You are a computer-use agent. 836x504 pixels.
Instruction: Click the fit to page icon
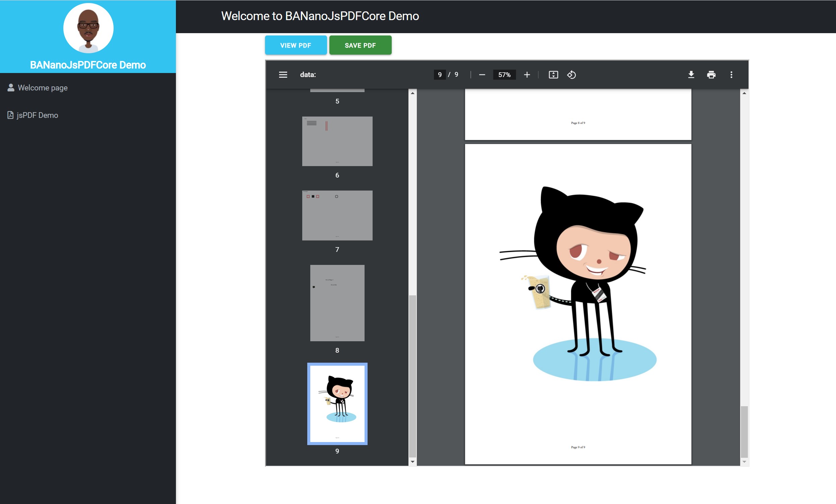click(x=553, y=75)
